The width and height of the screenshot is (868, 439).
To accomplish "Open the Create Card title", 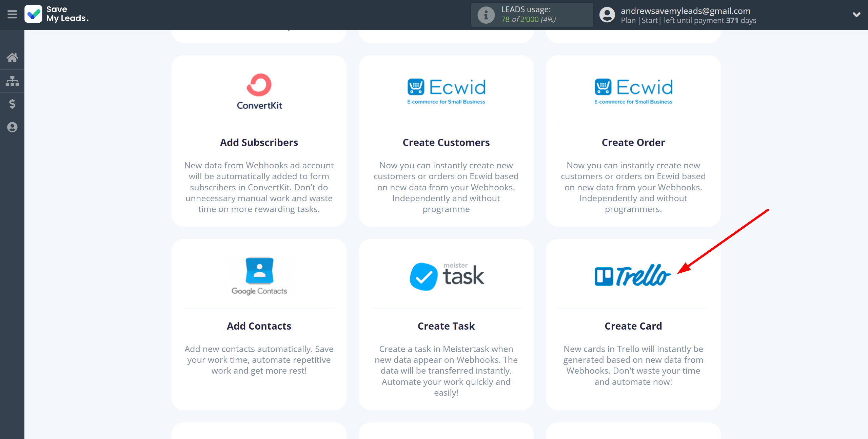I will pyautogui.click(x=633, y=326).
